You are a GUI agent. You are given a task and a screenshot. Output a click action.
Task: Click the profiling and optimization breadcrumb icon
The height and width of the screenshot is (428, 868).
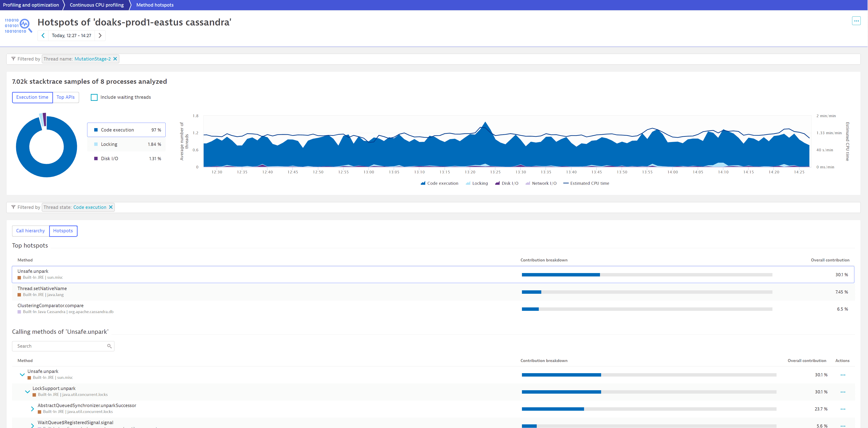31,5
